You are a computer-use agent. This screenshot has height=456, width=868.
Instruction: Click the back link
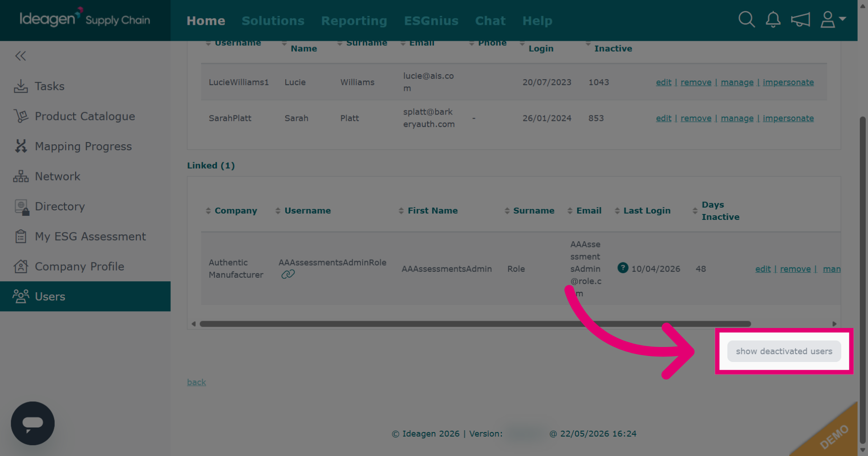[x=197, y=382]
